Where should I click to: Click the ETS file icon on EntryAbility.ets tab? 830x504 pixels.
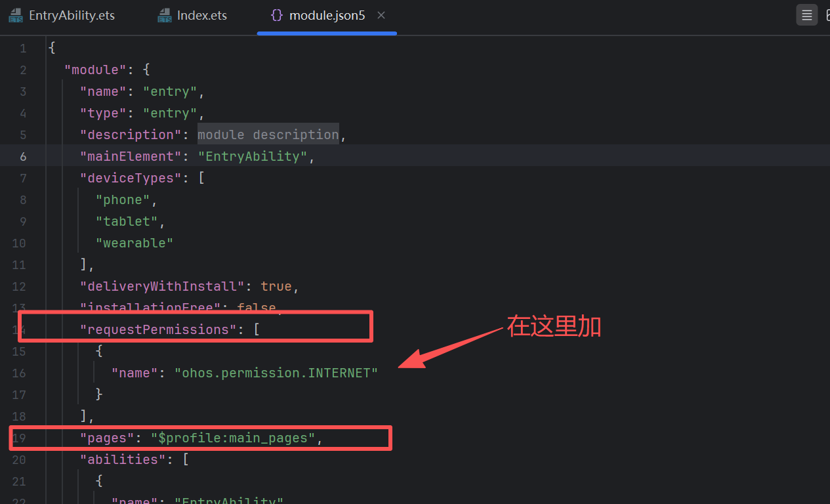(16, 16)
